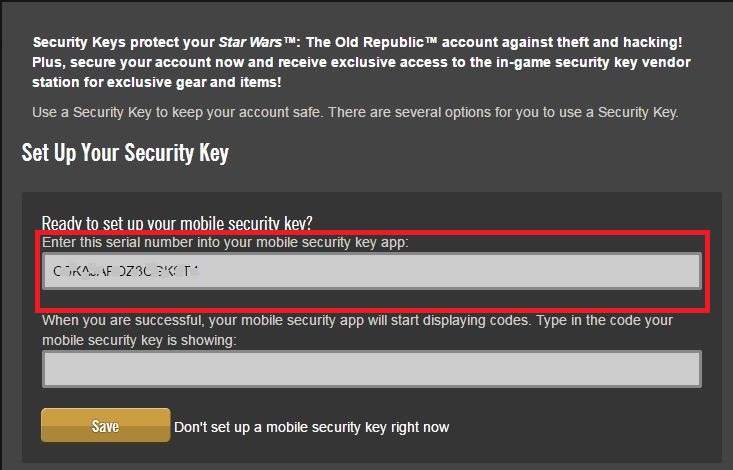Click the italic "Star Wars" text
The height and width of the screenshot is (470, 733).
251,42
